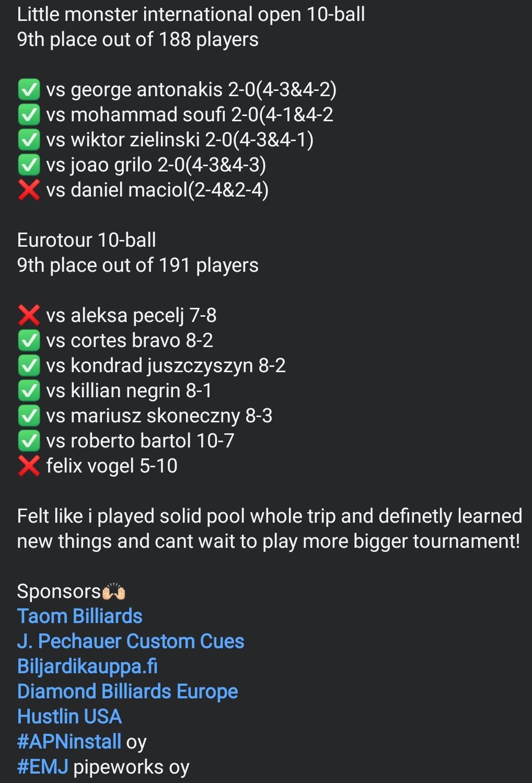
Task: Click red cross beside aleksa pecelj
Action: [x=29, y=316]
